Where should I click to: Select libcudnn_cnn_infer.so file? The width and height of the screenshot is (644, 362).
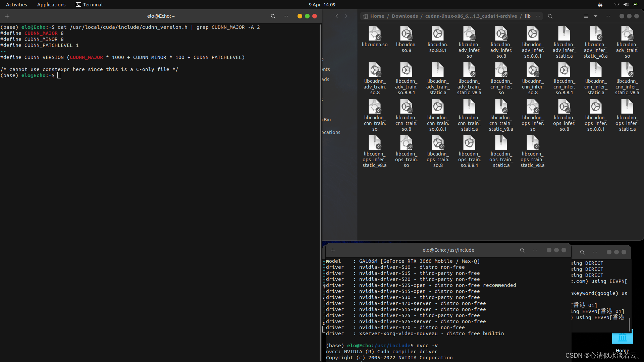coord(501,79)
